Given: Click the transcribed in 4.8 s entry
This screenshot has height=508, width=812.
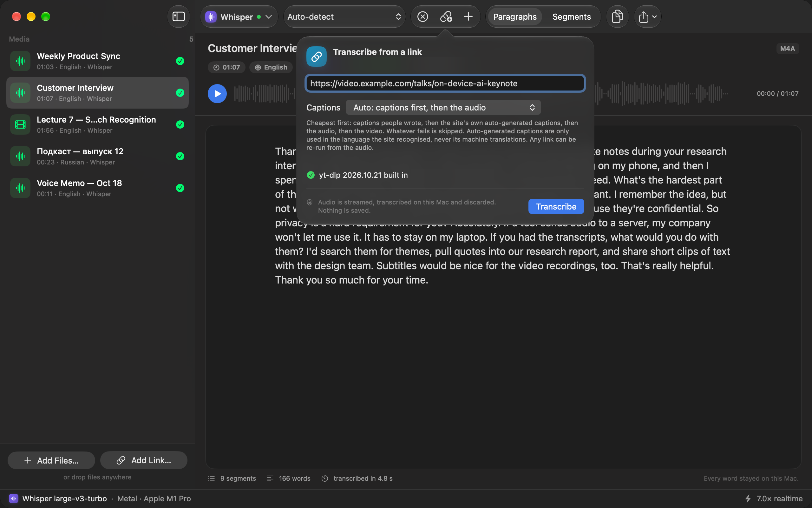Looking at the screenshot, I should click(357, 478).
